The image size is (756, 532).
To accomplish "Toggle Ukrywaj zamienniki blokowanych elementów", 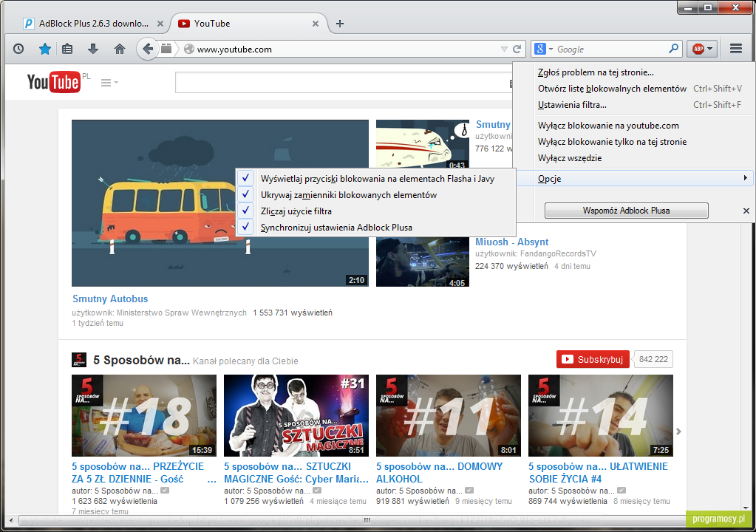I will coord(375,195).
